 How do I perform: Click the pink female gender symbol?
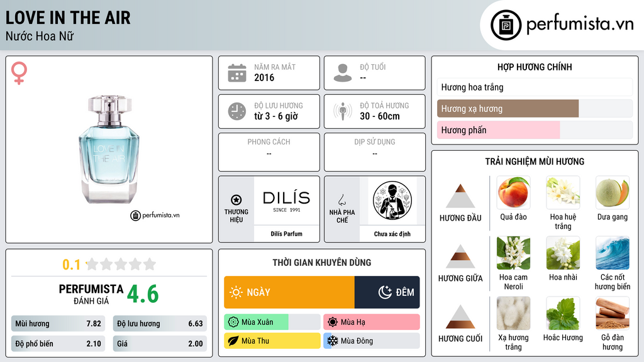tap(19, 73)
